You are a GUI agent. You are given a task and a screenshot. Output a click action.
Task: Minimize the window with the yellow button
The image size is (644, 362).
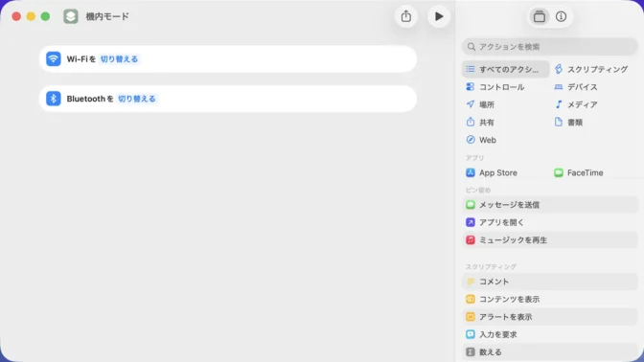tap(31, 16)
